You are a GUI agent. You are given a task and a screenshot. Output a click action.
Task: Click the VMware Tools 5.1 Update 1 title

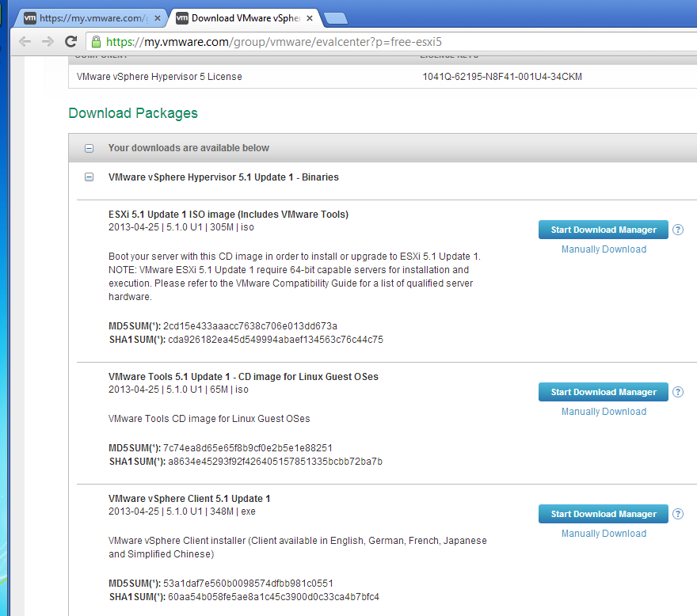(x=243, y=376)
